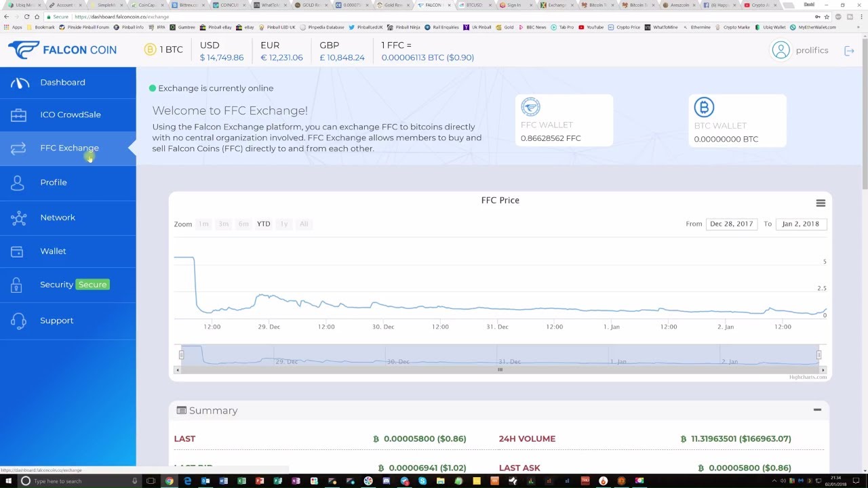Click the USD price $14,749.86

[x=222, y=58]
